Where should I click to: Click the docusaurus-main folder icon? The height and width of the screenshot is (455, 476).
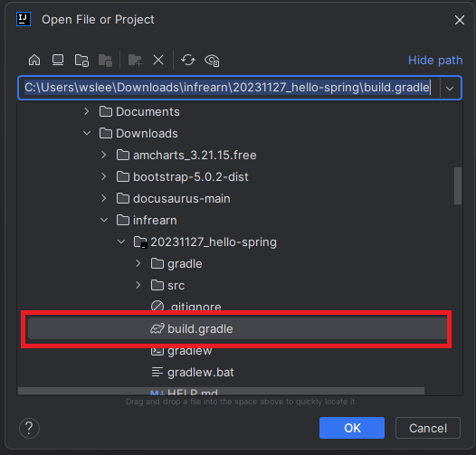(x=123, y=198)
